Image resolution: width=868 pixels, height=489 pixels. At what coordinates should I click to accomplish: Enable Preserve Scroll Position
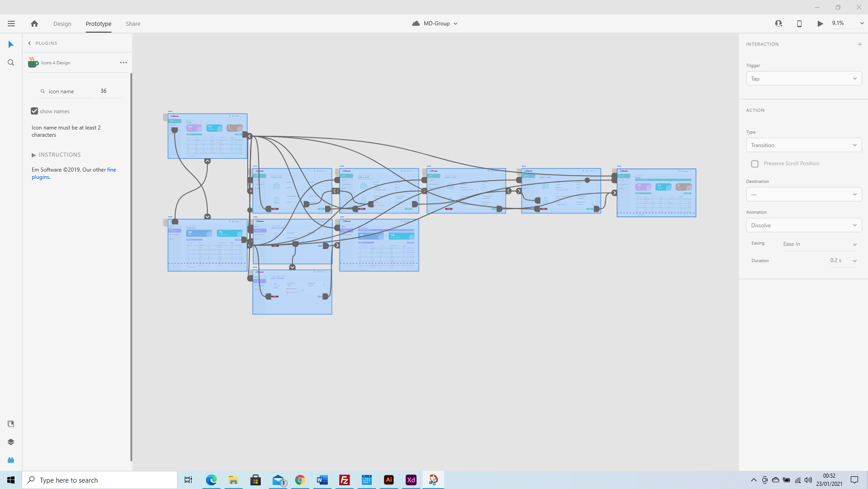[755, 164]
